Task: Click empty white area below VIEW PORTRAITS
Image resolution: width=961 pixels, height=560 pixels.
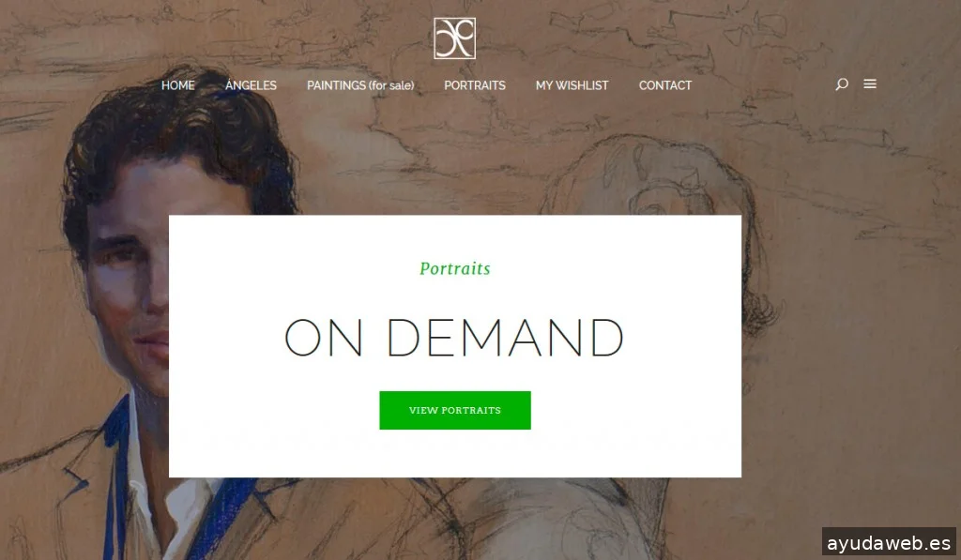Action: [x=455, y=453]
